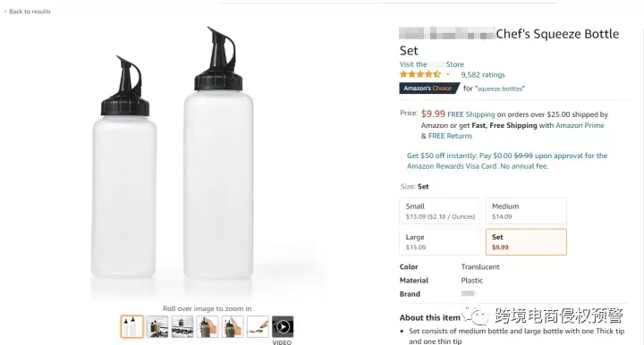
Task: Click the Amazon's Choice badge
Action: point(428,88)
